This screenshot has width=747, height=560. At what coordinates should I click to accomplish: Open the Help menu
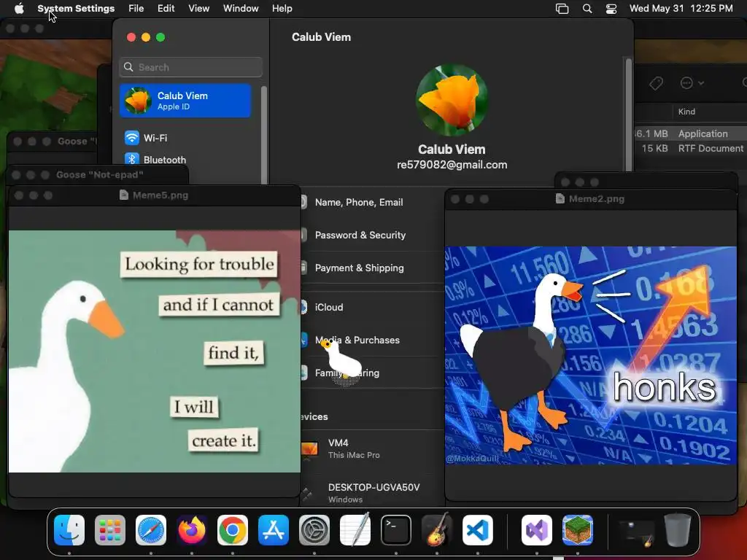point(282,8)
